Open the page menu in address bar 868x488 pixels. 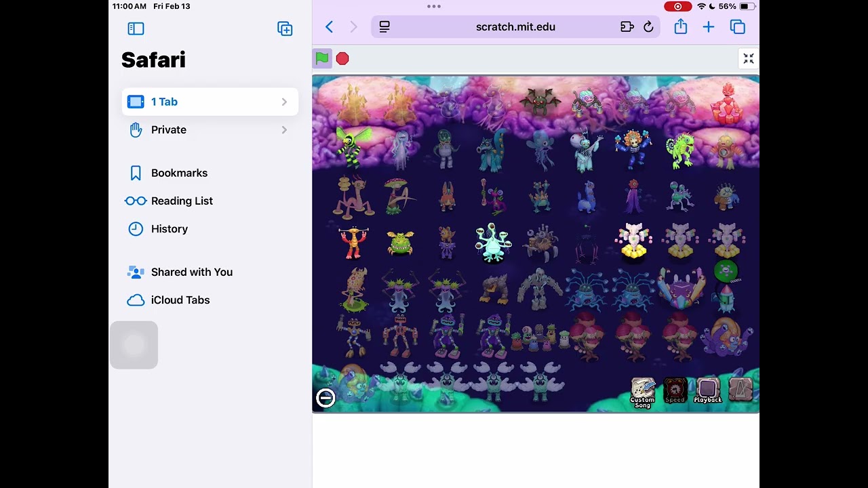click(384, 27)
